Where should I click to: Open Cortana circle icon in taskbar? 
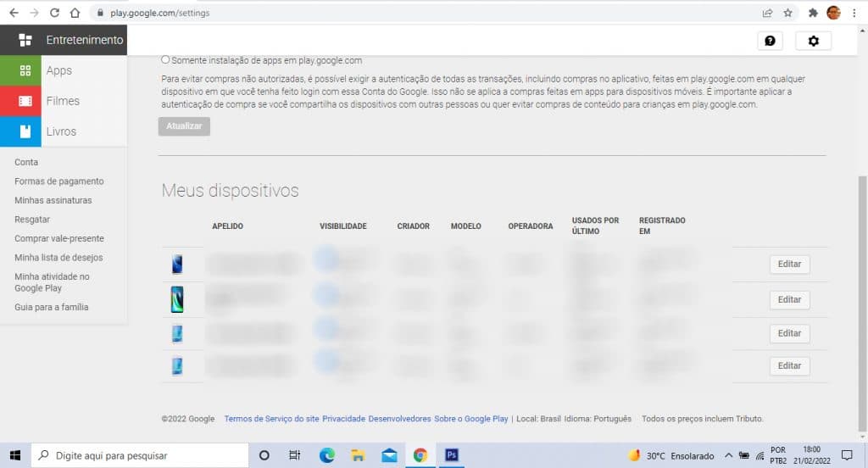pos(264,455)
